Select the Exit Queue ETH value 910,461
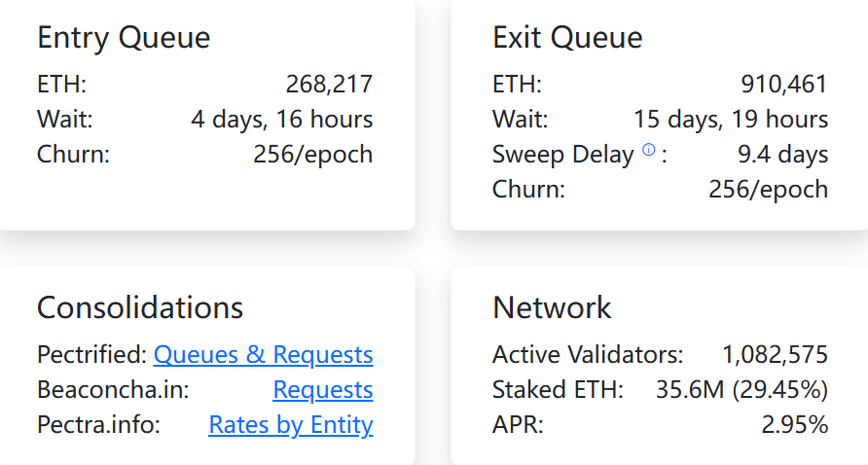 coord(784,84)
